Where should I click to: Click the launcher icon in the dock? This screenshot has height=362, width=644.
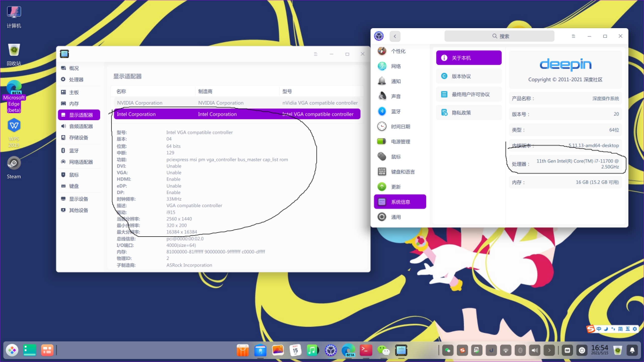(x=12, y=350)
